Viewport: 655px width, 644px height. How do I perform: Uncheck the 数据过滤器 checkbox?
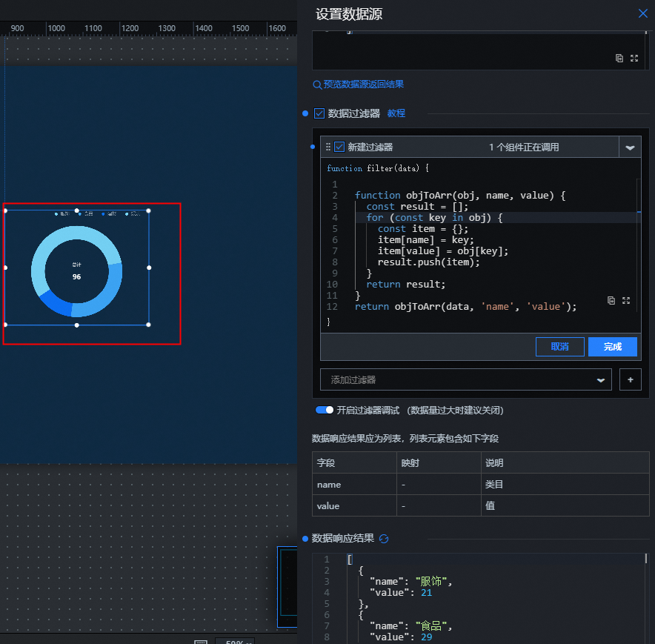pos(319,113)
